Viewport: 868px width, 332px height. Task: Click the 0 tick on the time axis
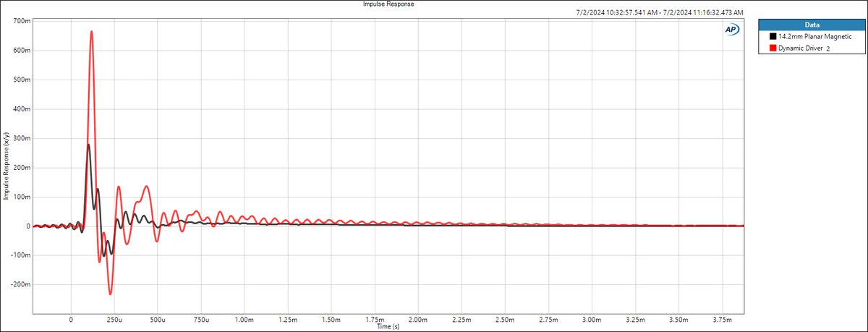70,319
